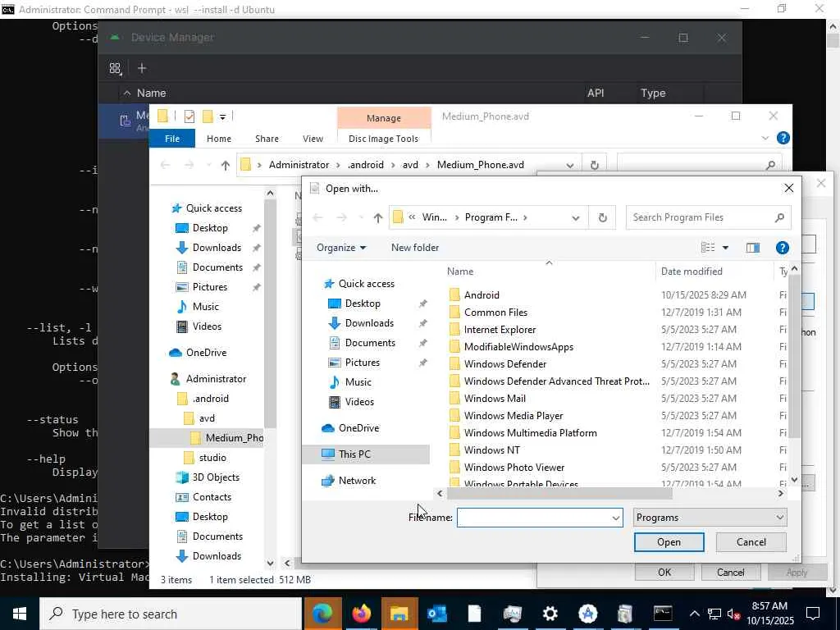Screen dimensions: 840x630
Task: Click the search magnifier in Search Program Files
Action: 779,217
